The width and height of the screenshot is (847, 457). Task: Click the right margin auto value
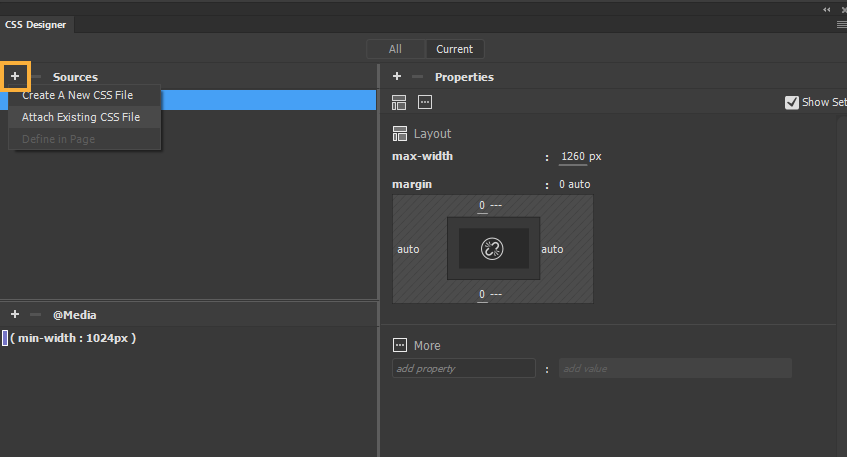552,249
